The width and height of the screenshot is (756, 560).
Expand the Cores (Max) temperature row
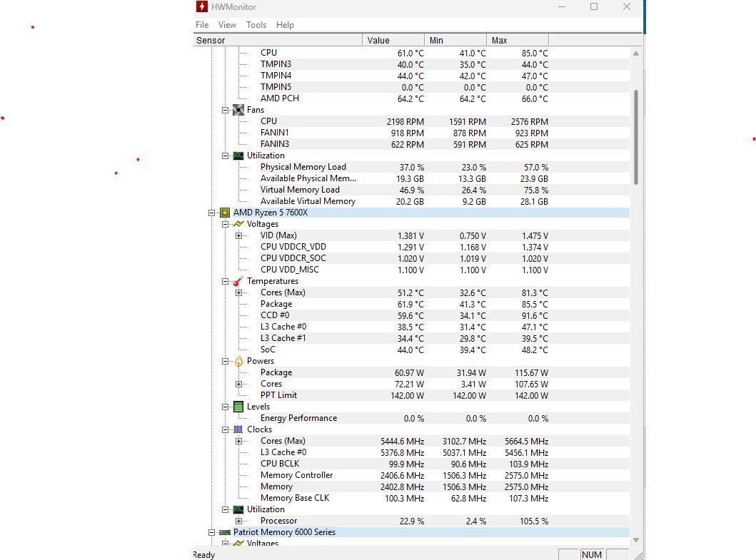pyautogui.click(x=238, y=292)
